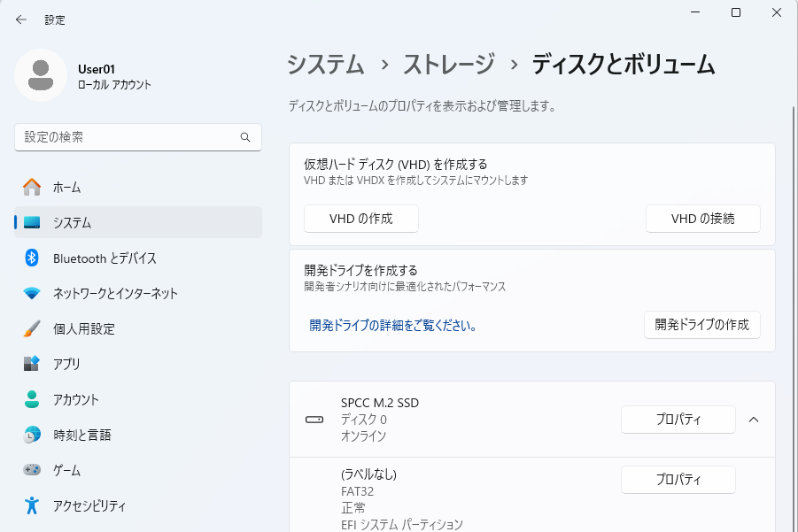The image size is (798, 532).
Task: Open ネットワークとインターネット Wi-Fi icon
Action: (x=32, y=293)
